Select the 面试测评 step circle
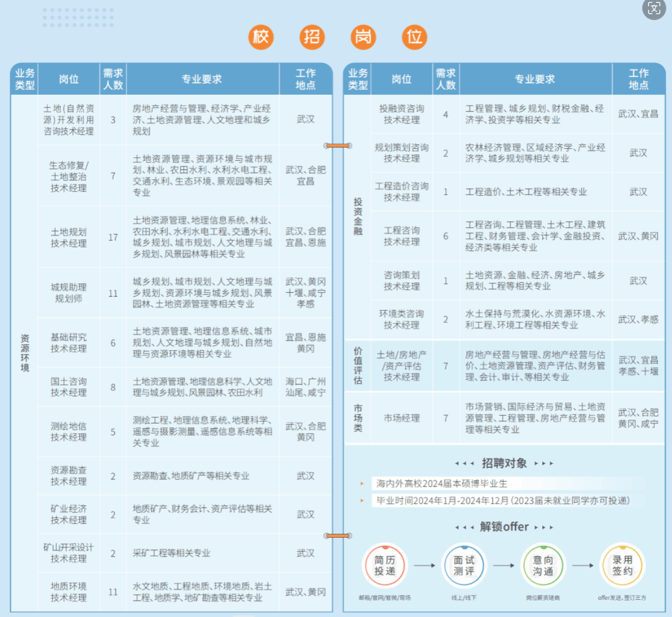672x617 pixels. 464,565
